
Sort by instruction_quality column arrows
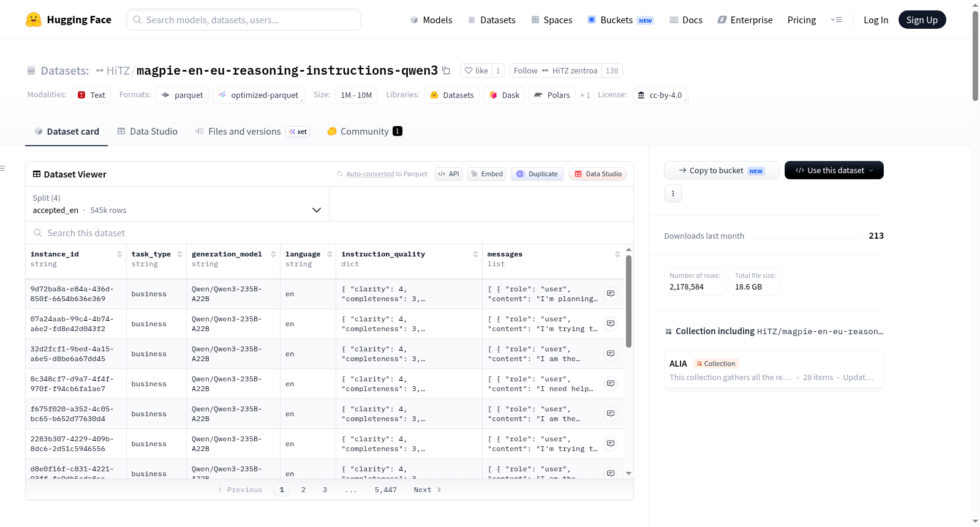[x=475, y=254]
